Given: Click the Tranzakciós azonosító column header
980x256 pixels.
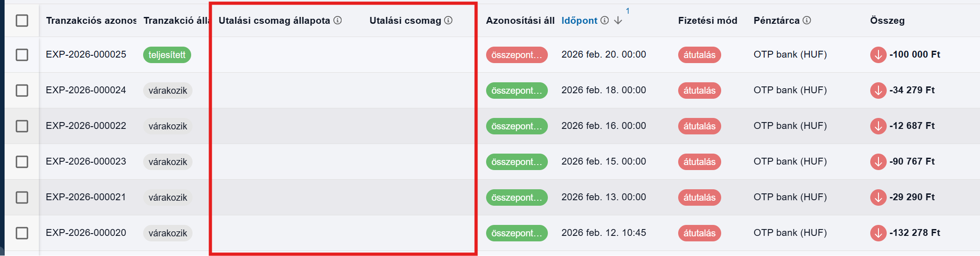Looking at the screenshot, I should [91, 21].
